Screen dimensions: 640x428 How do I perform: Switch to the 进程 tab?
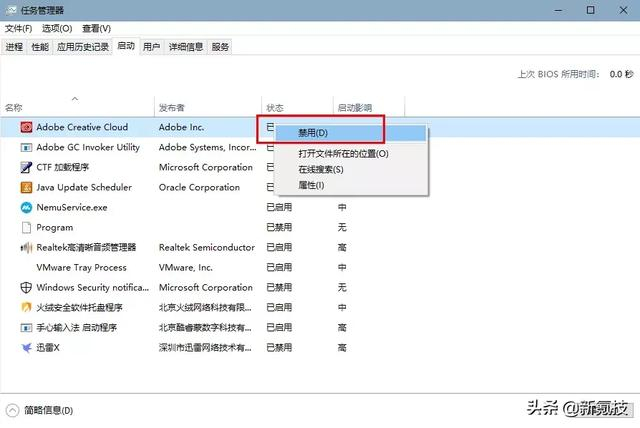pyautogui.click(x=14, y=47)
